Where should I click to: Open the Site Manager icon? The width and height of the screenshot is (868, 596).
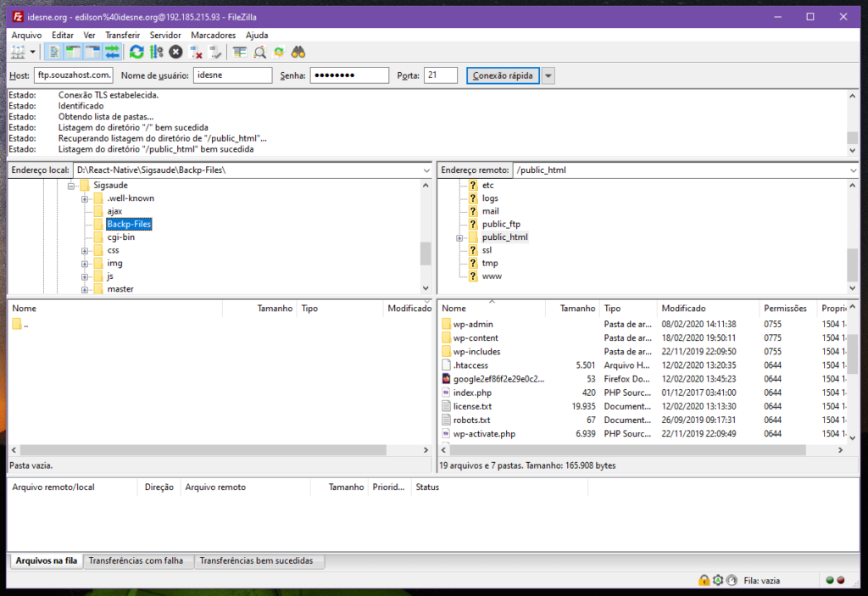click(18, 52)
